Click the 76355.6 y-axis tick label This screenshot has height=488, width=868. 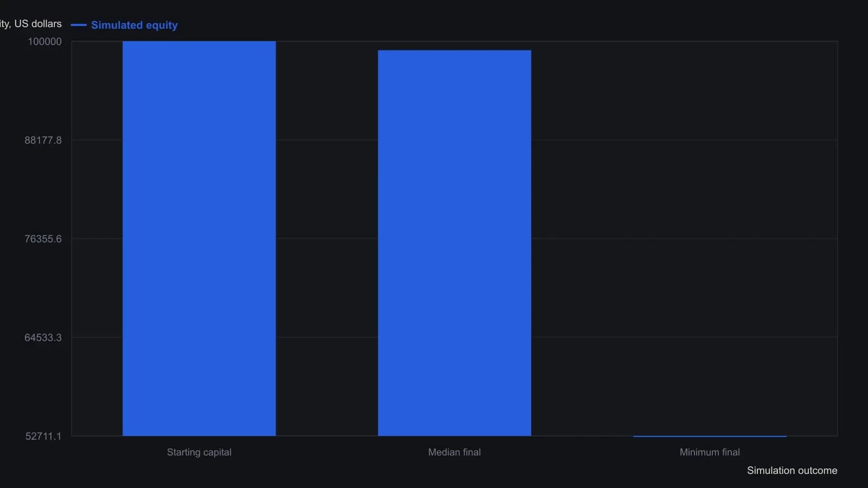click(x=43, y=239)
